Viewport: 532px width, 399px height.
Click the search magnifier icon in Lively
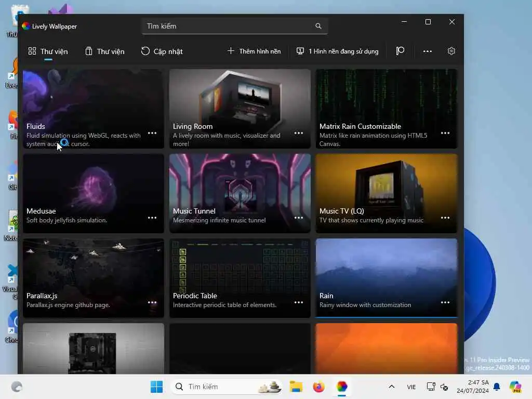pos(318,26)
